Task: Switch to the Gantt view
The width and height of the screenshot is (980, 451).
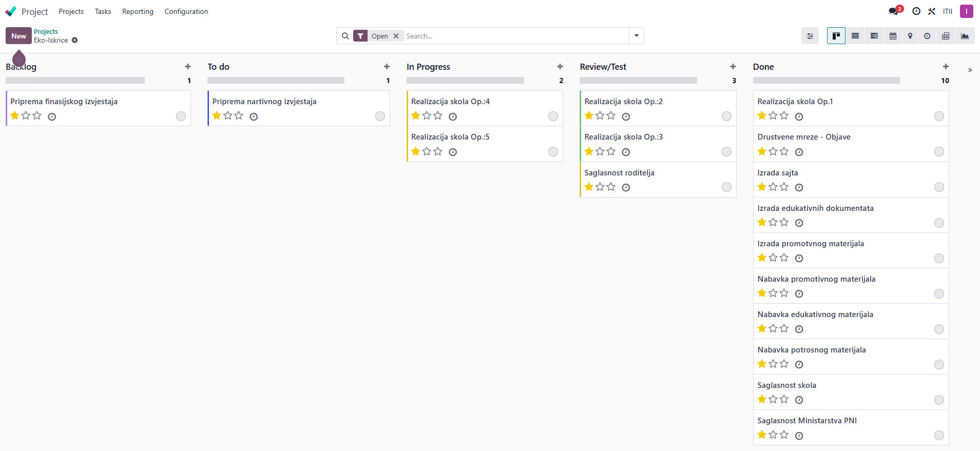Action: 874,36
